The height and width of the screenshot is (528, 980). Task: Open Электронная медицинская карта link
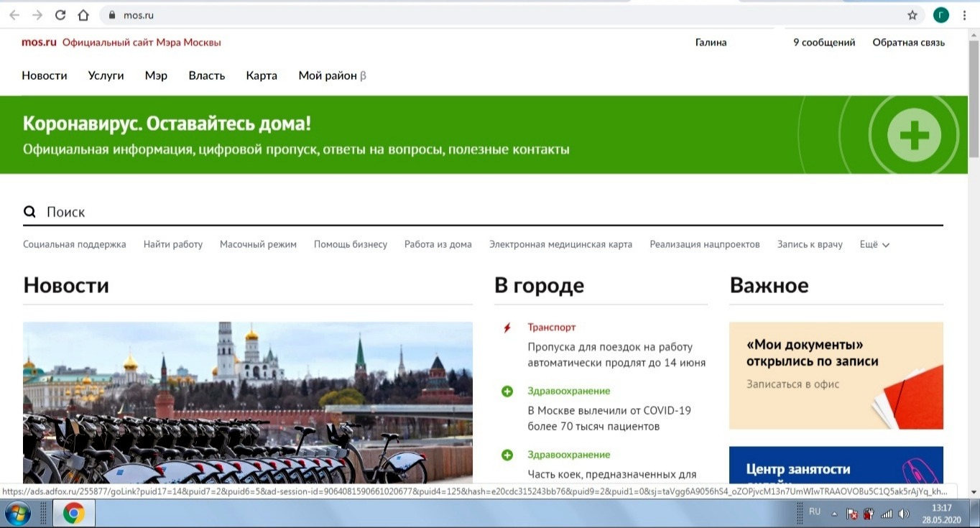(561, 244)
